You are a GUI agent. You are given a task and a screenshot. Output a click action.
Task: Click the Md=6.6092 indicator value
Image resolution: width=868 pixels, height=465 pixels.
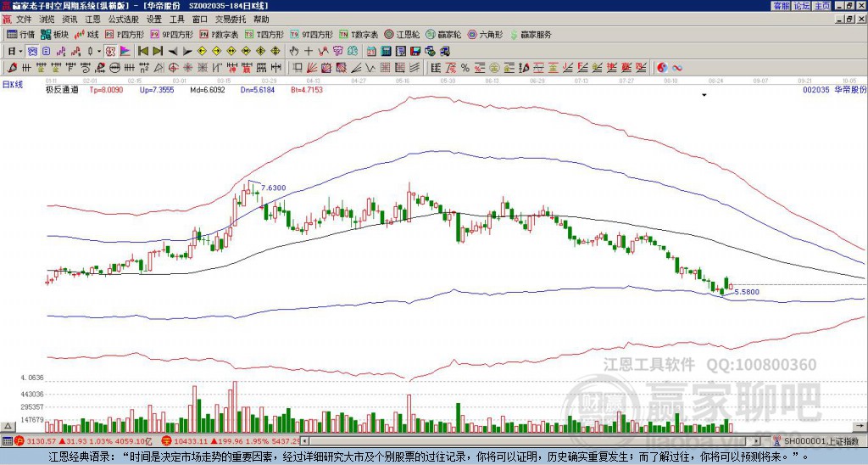(x=208, y=90)
